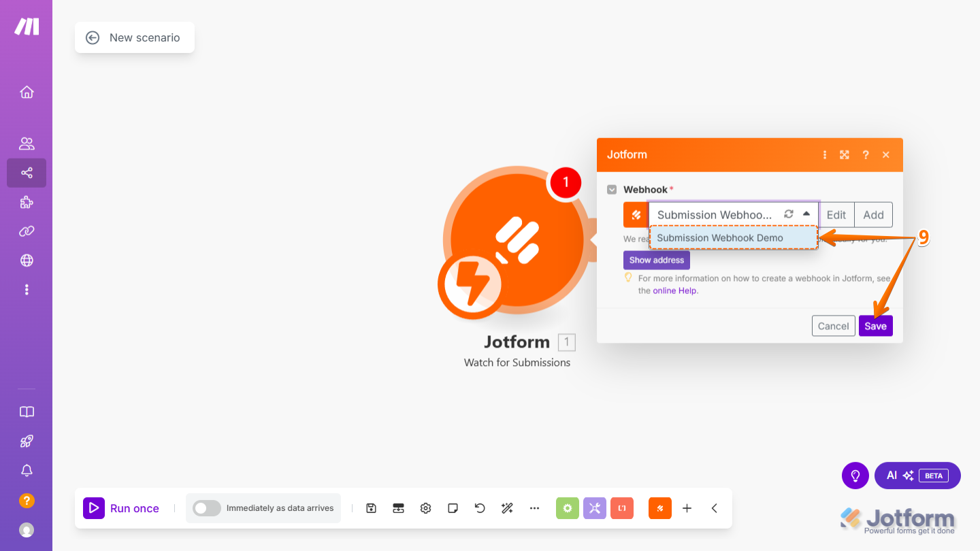980x551 pixels.
Task: Collapse the webhook selection dropdown
Action: coord(805,213)
